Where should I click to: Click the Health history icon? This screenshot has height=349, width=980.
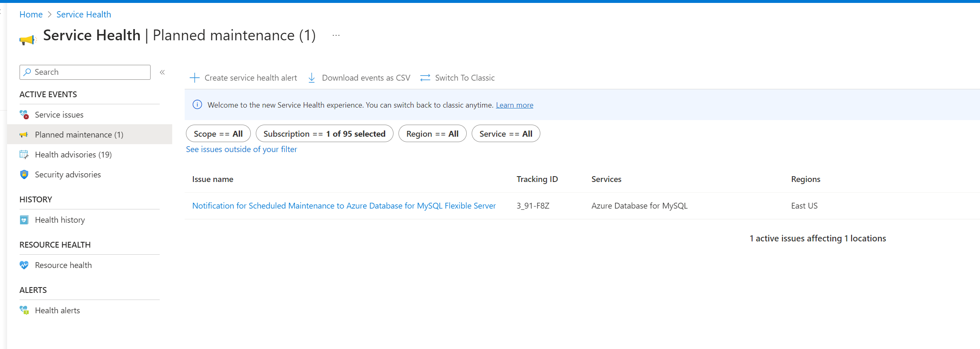tap(24, 220)
